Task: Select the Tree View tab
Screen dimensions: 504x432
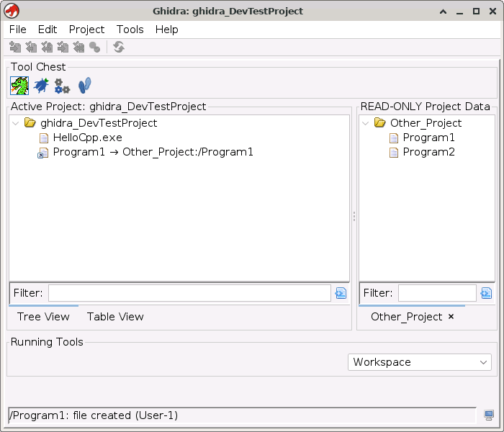Action: (43, 317)
